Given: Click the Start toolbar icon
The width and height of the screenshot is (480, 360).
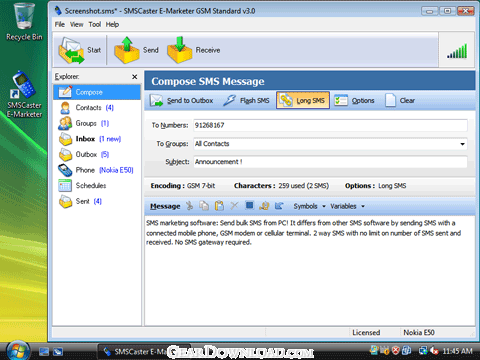Looking at the screenshot, I should pos(71,50).
